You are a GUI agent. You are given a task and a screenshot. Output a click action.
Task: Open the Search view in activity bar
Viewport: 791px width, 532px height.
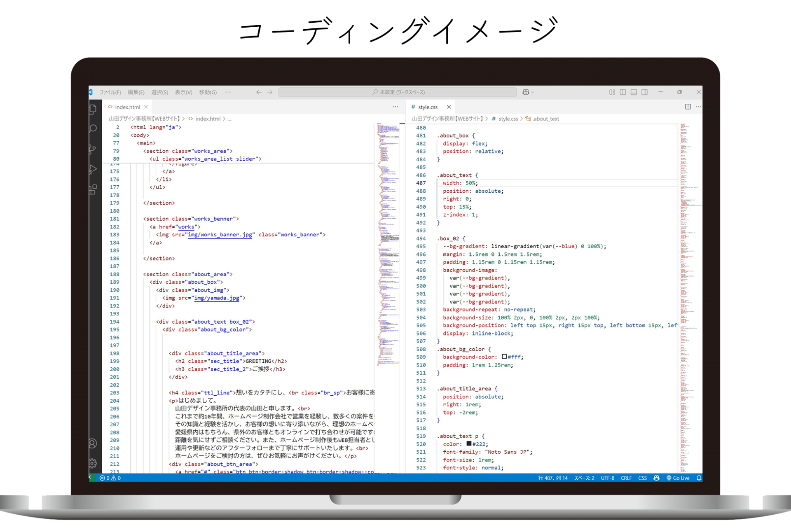pyautogui.click(x=94, y=128)
